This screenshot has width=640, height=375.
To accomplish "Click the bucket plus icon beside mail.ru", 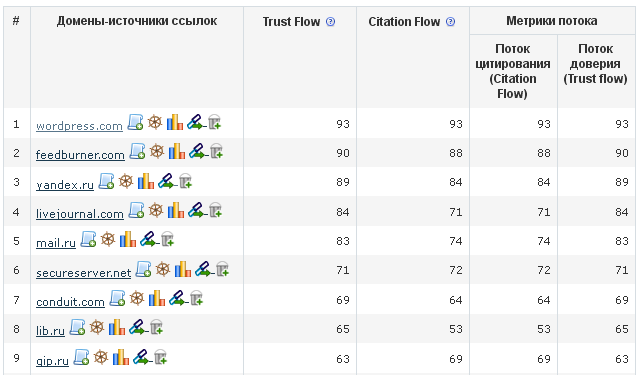I will tap(167, 239).
